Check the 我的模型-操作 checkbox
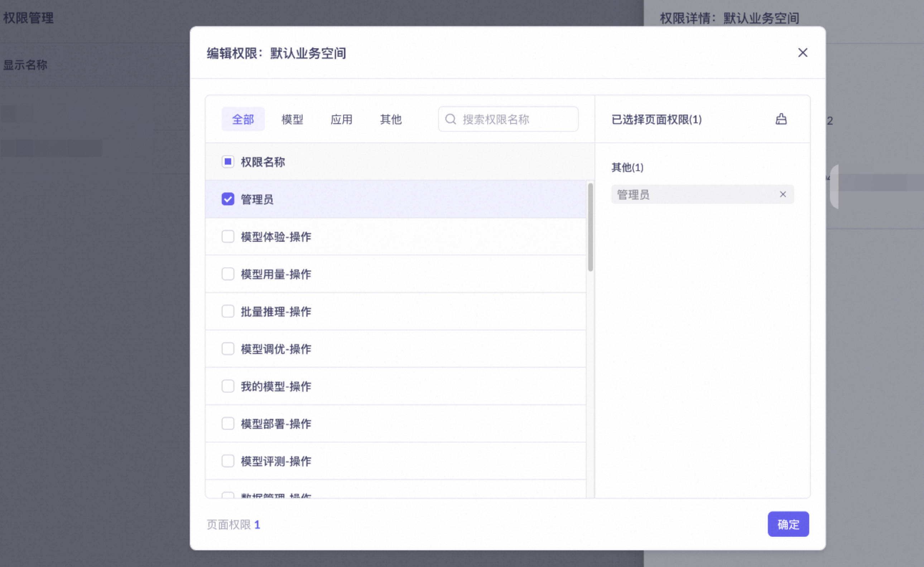Screen dimensions: 924x567 (228, 386)
